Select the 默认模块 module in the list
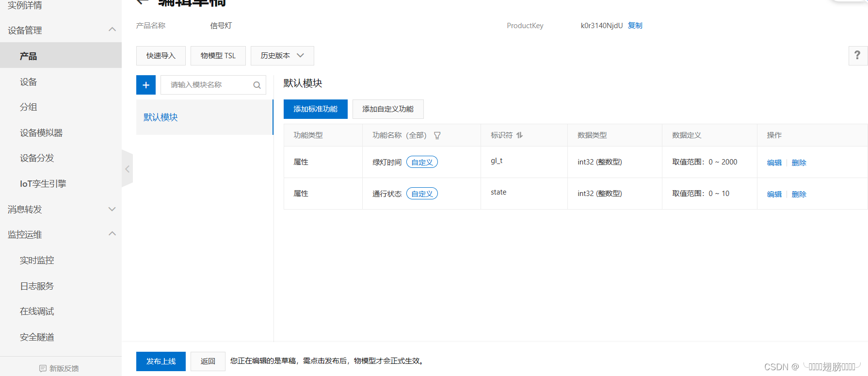 point(205,117)
